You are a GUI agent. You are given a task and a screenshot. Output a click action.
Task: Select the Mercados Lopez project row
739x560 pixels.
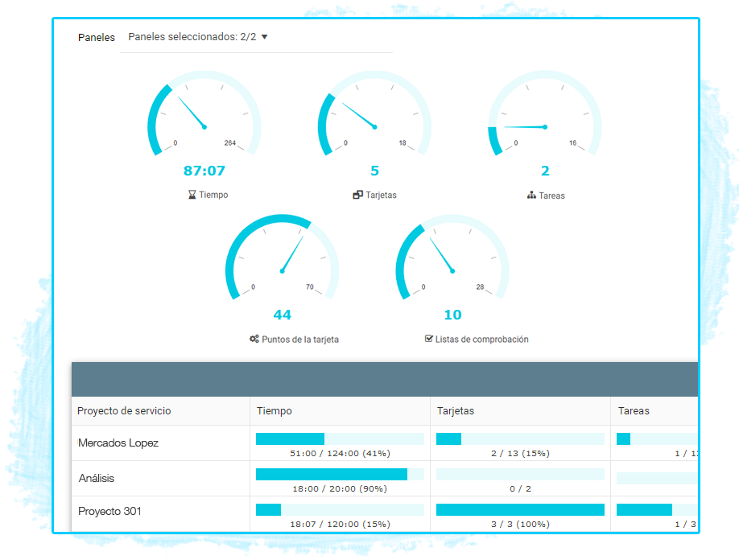[385, 443]
